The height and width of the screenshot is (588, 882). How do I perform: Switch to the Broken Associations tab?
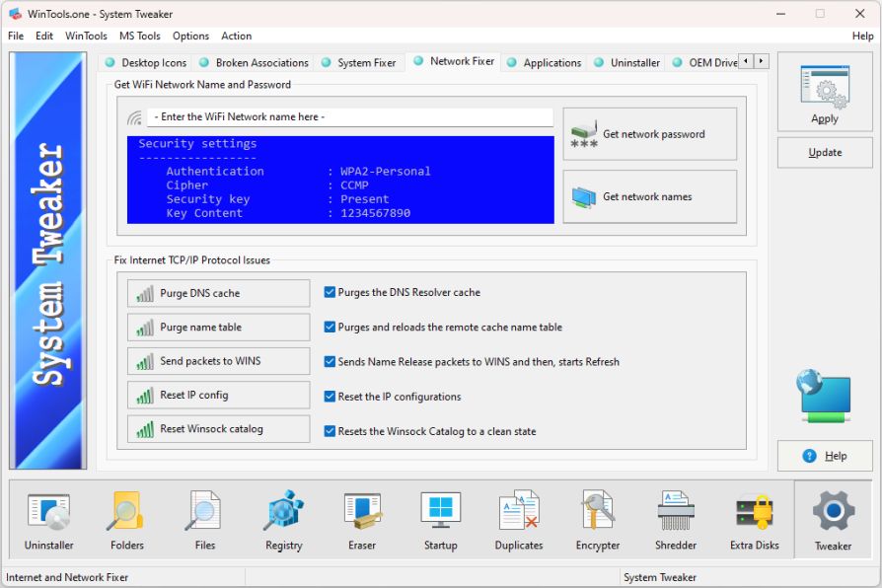tap(254, 62)
